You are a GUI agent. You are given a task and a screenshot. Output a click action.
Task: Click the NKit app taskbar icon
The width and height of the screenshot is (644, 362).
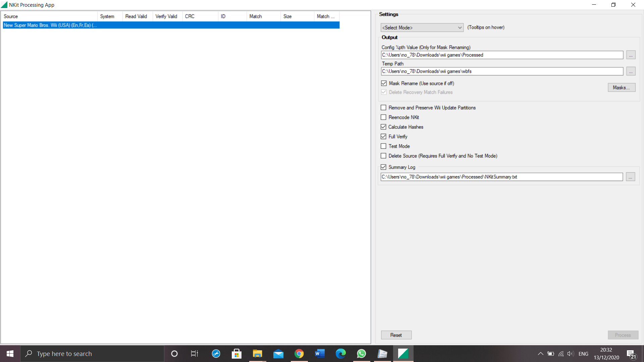coord(403,354)
